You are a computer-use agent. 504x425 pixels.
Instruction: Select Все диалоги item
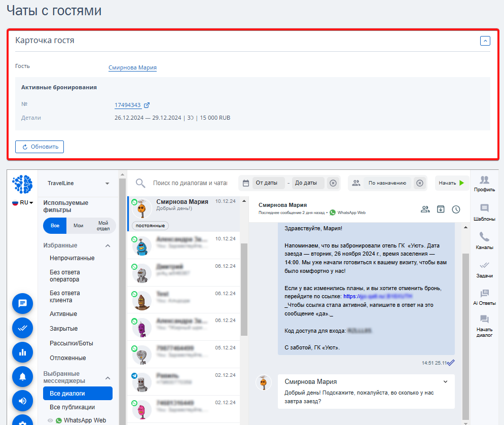(x=78, y=394)
